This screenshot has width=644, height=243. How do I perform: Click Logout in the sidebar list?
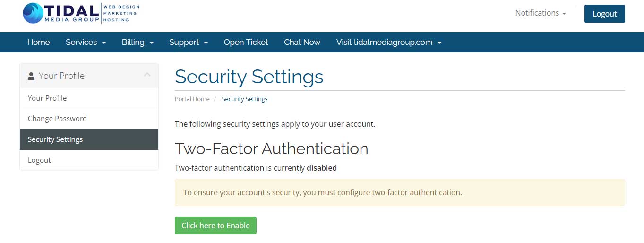[x=39, y=160]
